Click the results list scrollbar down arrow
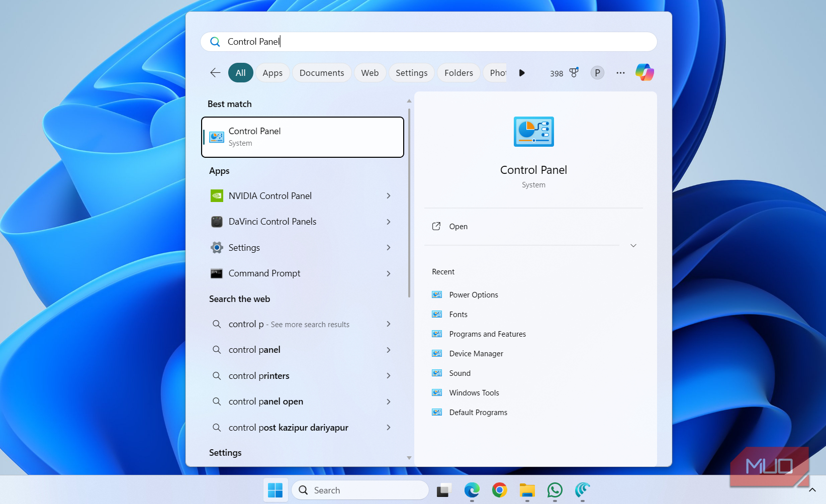Image resolution: width=826 pixels, height=504 pixels. pyautogui.click(x=409, y=458)
